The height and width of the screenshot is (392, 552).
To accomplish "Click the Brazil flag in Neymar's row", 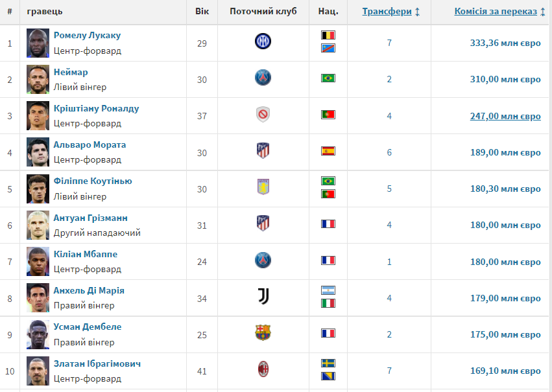I will 328,78.
